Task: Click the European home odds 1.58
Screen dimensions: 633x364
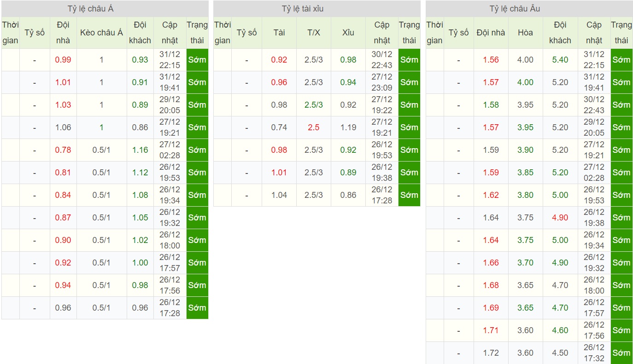Action: tap(491, 105)
